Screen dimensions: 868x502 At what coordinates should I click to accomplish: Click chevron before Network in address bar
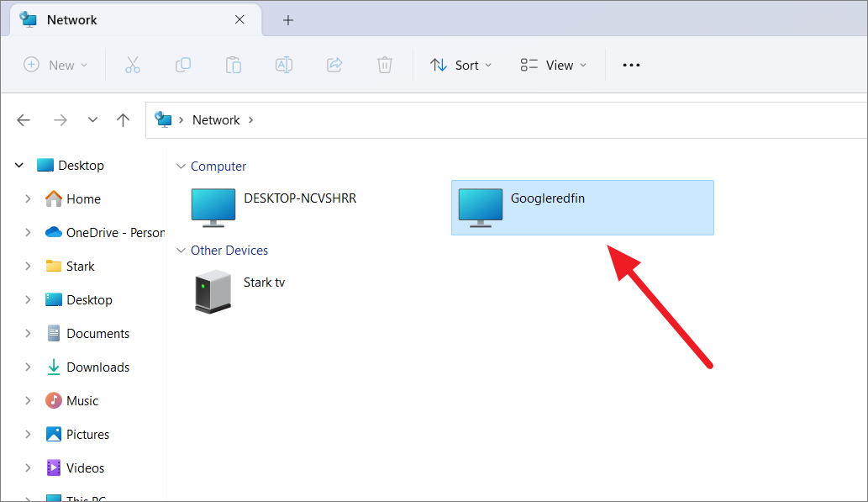click(181, 119)
